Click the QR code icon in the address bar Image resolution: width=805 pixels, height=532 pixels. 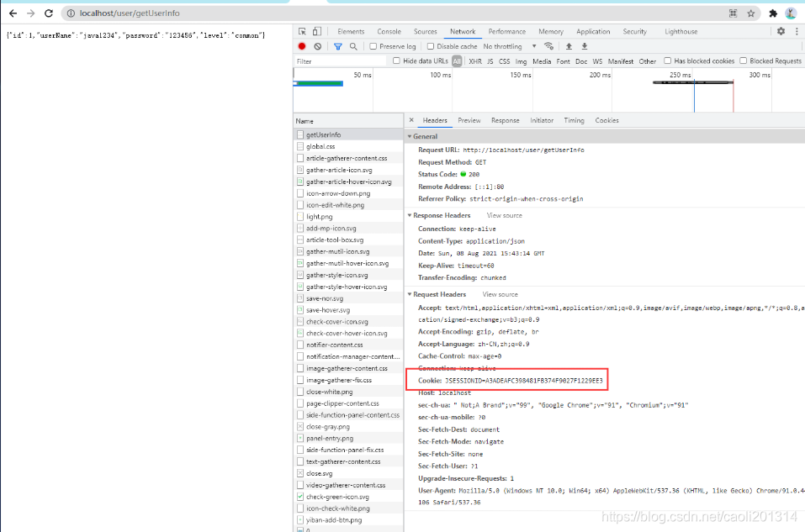tap(734, 13)
